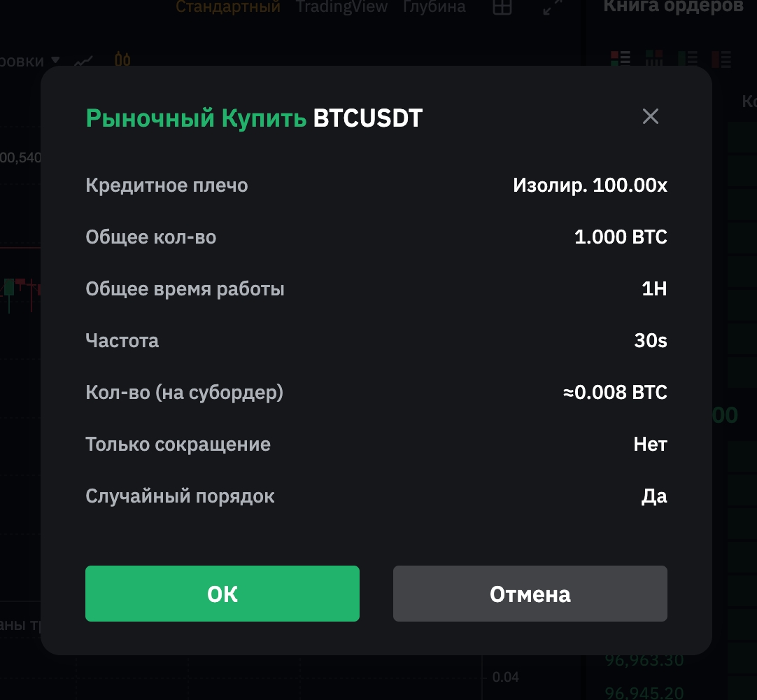Open the dropdown arrow left of the line chart icon
757x700 pixels.
[x=56, y=61]
